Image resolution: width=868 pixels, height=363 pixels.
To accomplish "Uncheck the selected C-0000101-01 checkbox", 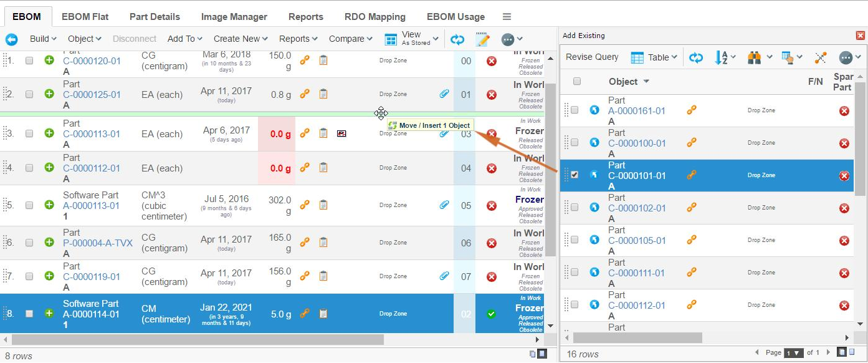I will tap(575, 175).
